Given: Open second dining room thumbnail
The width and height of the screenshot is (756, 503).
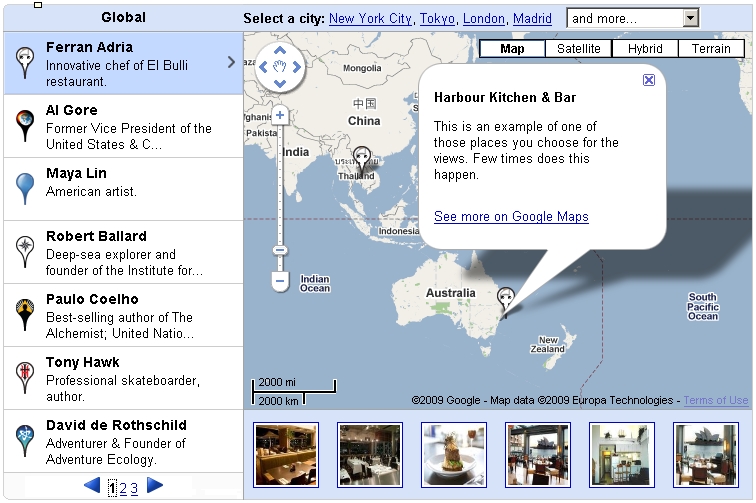Looking at the screenshot, I should point(370,455).
